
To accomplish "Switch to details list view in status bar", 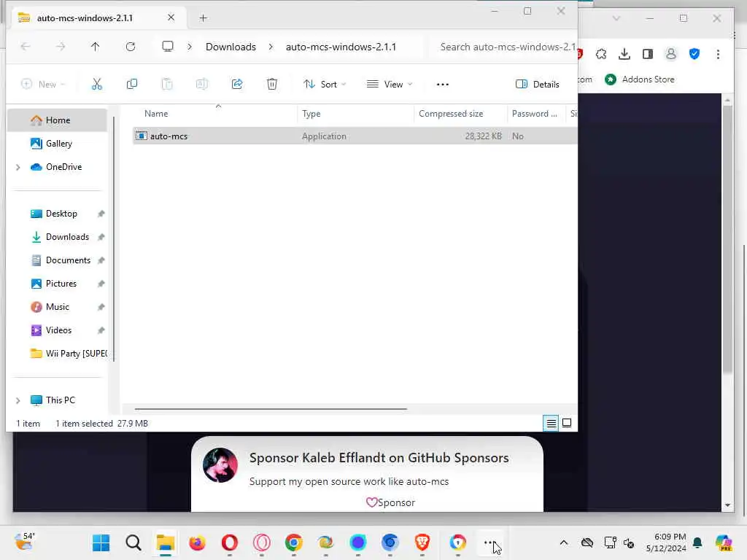I will 551,423.
